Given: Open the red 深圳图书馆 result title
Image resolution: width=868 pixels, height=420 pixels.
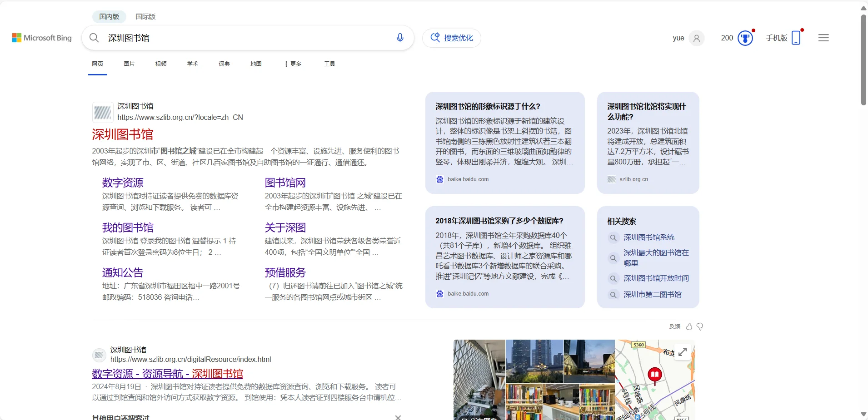Looking at the screenshot, I should point(123,134).
